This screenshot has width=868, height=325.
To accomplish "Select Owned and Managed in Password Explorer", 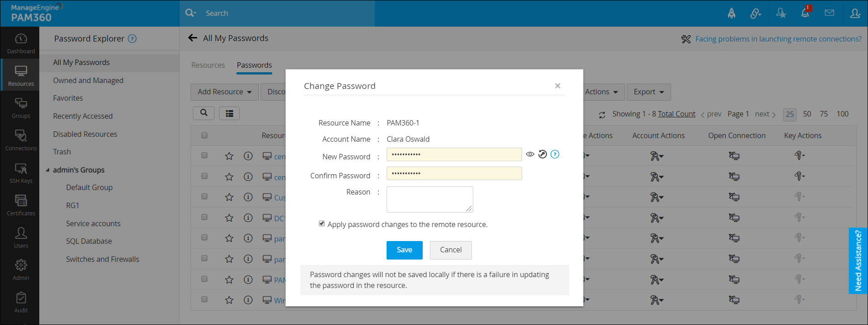I will tap(88, 80).
